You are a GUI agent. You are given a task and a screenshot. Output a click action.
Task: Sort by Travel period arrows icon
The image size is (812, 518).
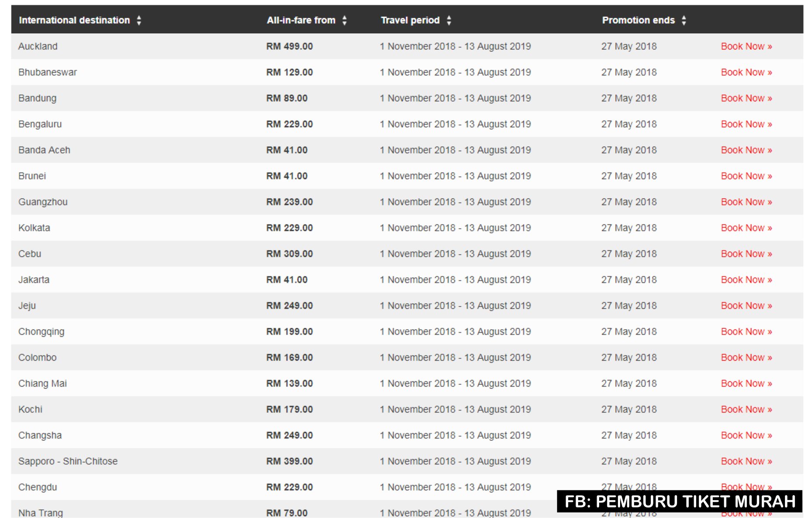click(x=449, y=20)
